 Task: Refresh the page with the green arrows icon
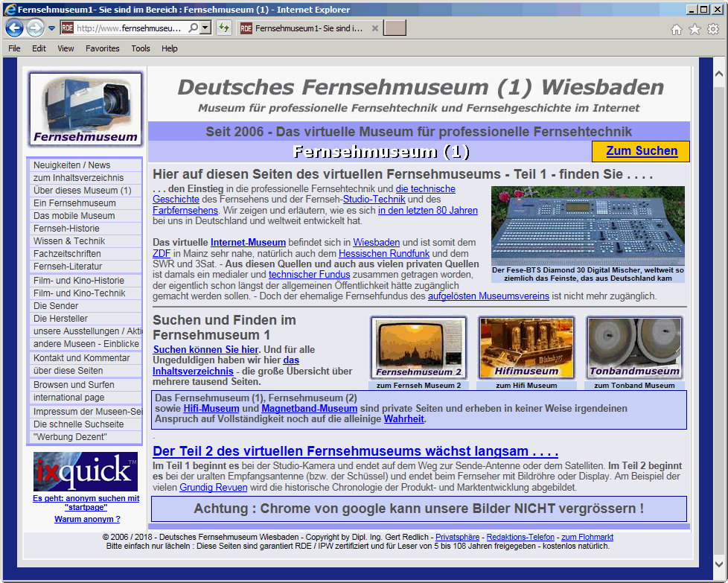[x=224, y=28]
